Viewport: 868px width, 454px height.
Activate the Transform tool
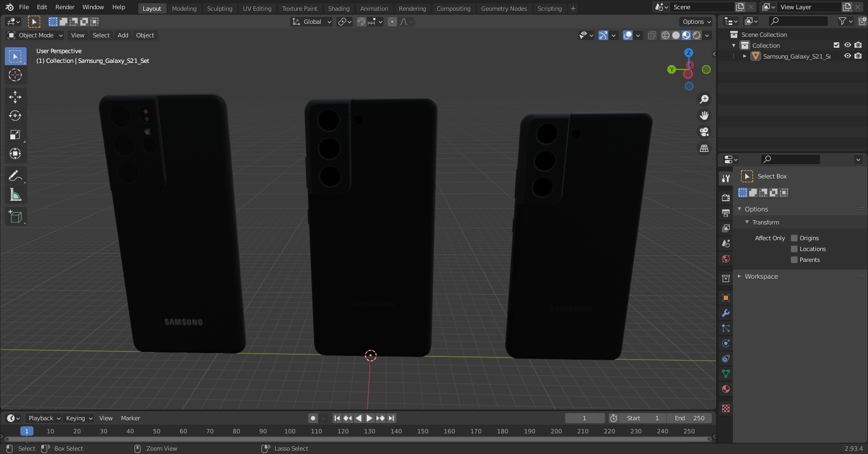click(15, 154)
